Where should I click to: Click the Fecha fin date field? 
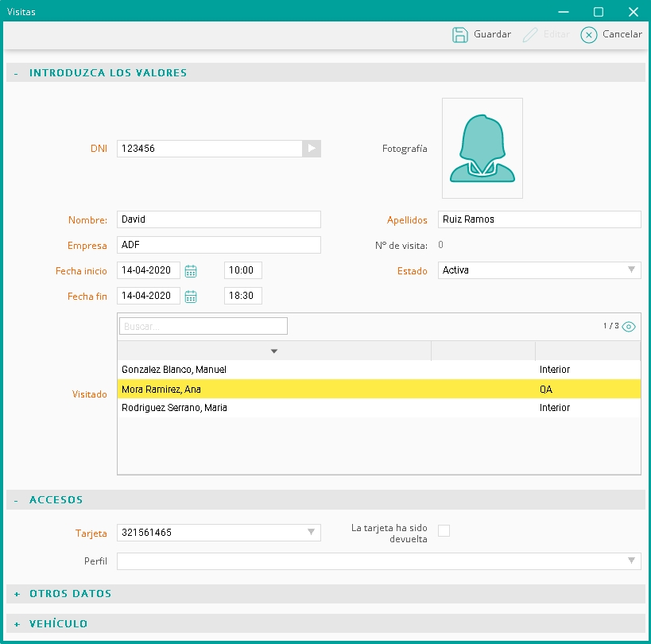click(148, 296)
